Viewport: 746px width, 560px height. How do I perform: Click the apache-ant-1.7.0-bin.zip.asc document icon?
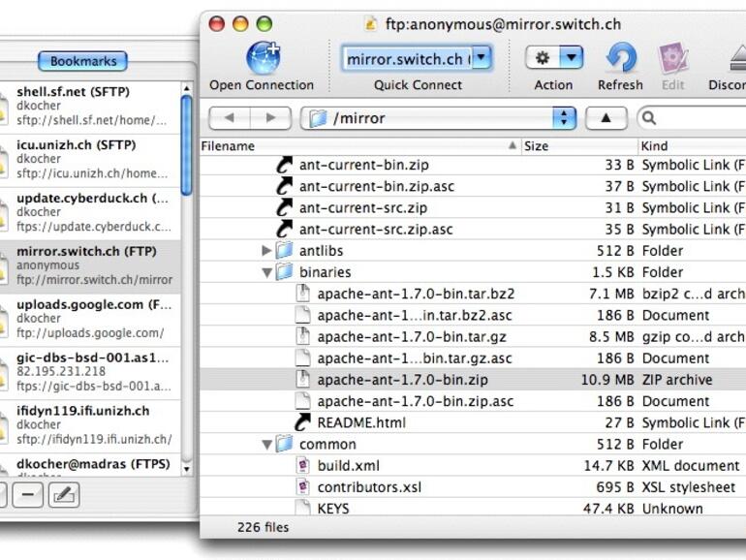pos(302,400)
